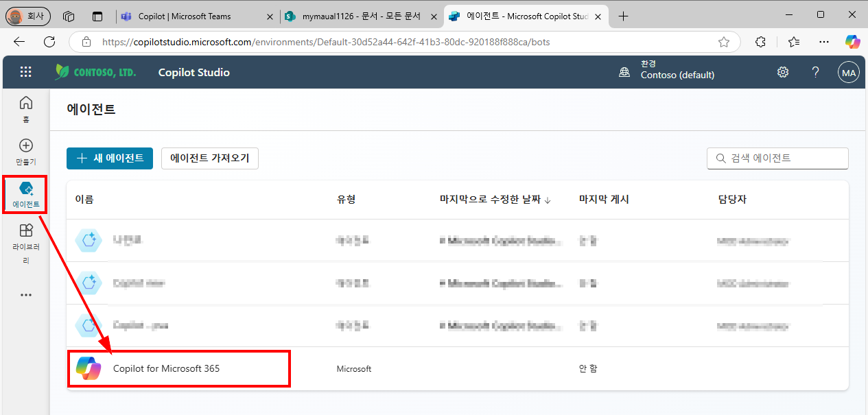This screenshot has width=868, height=415.
Task: Close the mymaual1126 tab
Action: pyautogui.click(x=433, y=16)
